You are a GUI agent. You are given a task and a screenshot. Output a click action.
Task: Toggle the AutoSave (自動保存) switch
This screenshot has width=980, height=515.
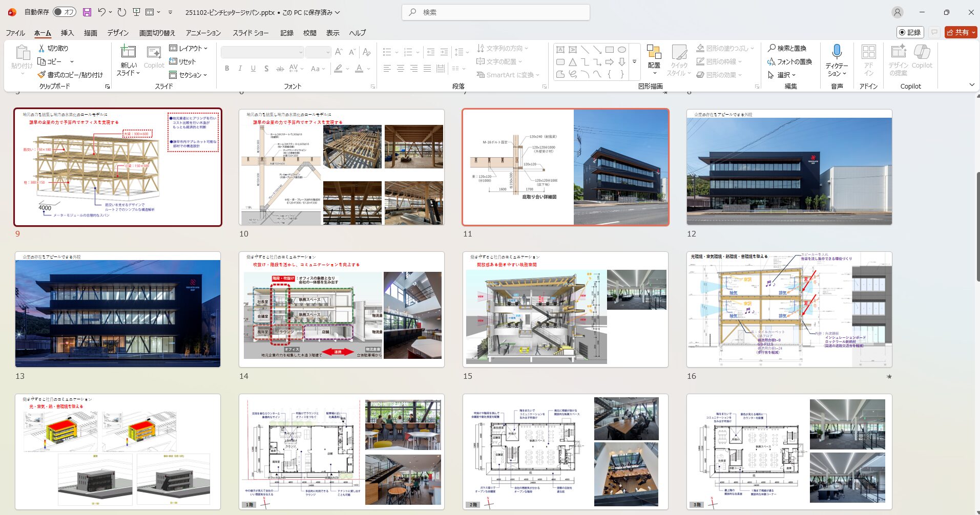[x=65, y=12]
